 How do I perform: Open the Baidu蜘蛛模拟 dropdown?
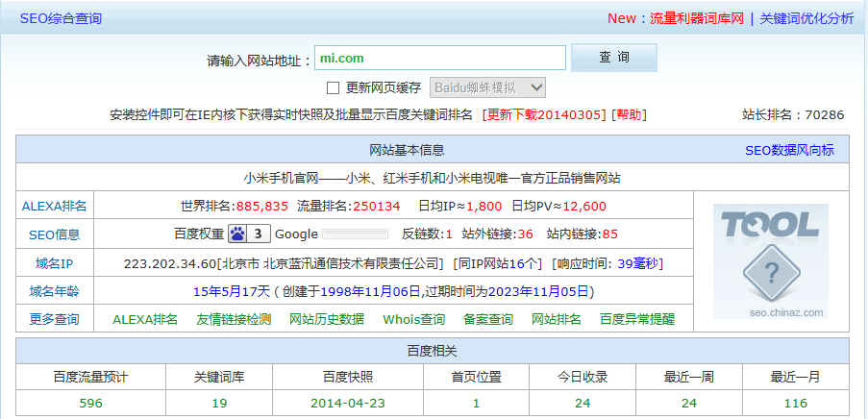487,87
